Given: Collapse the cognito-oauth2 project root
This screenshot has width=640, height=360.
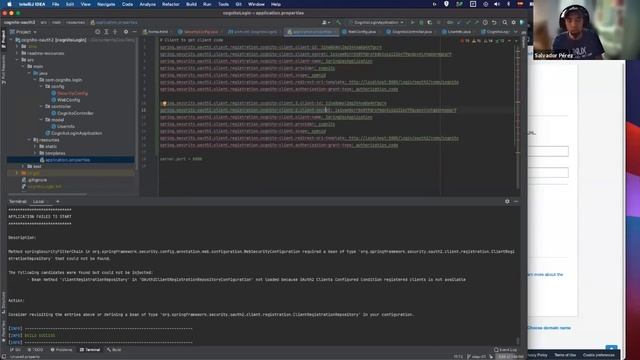Looking at the screenshot, I should [x=11, y=40].
